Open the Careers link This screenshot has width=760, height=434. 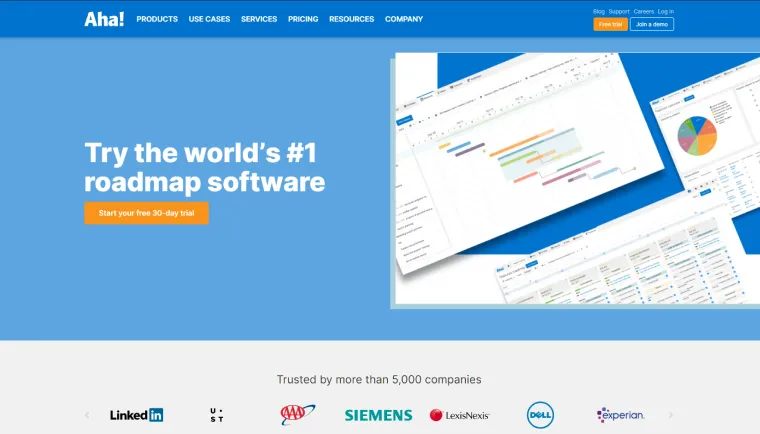point(644,11)
